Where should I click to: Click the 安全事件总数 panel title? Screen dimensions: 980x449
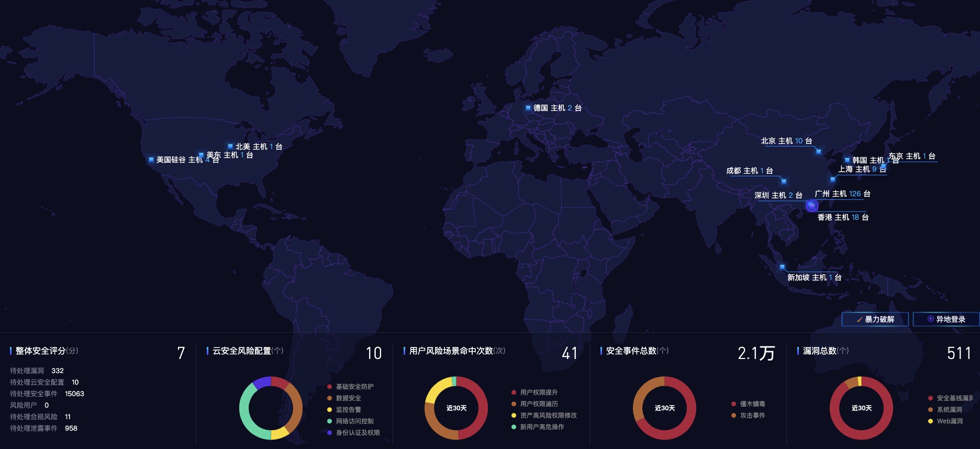pos(638,351)
